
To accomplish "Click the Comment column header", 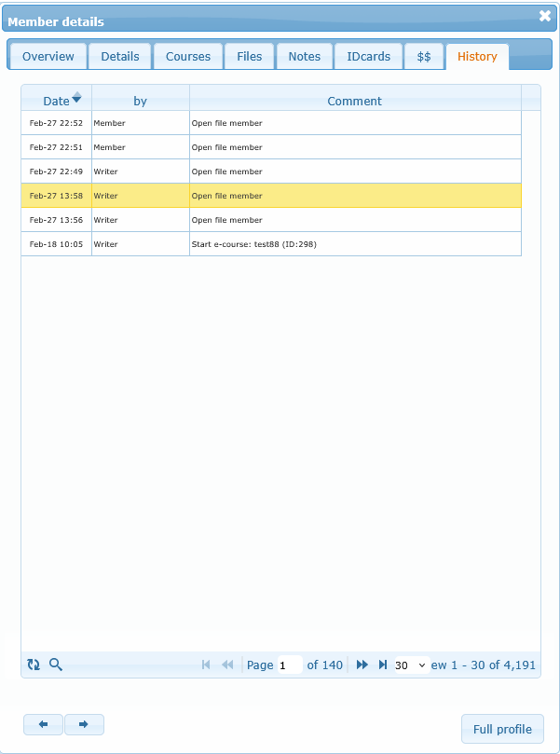I will 354,101.
